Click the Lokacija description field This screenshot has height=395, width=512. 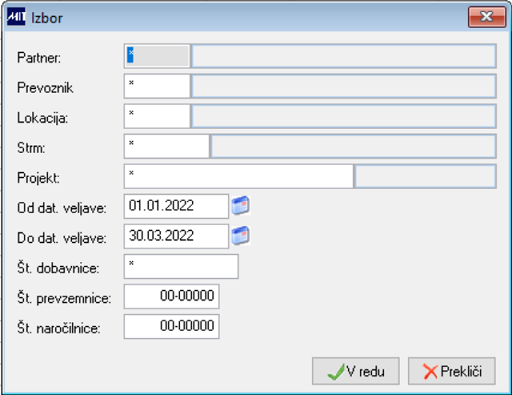[x=344, y=116]
